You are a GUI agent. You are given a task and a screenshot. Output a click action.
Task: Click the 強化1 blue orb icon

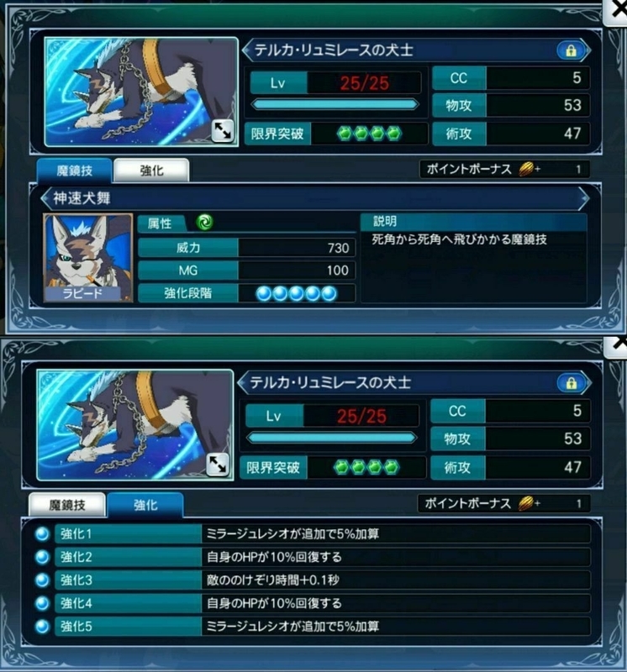(42, 534)
